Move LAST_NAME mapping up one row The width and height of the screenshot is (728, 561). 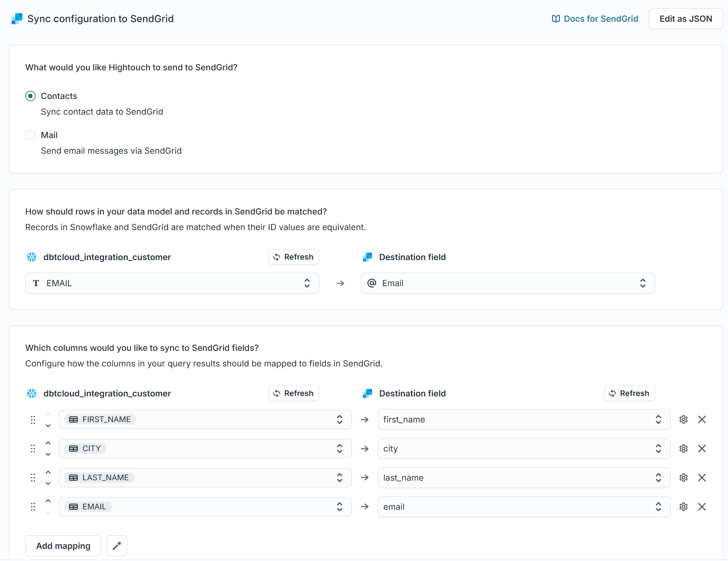(x=48, y=472)
